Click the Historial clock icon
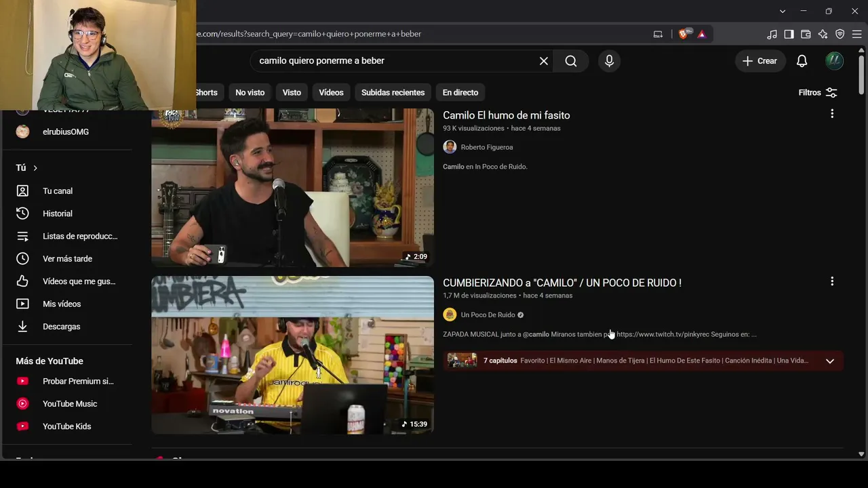 tap(22, 213)
